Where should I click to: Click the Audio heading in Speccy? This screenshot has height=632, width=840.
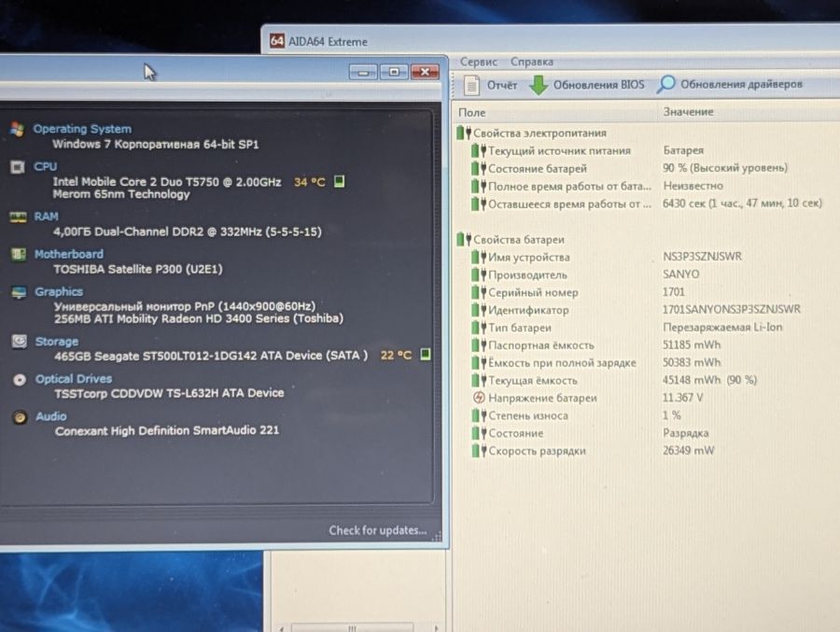point(51,416)
